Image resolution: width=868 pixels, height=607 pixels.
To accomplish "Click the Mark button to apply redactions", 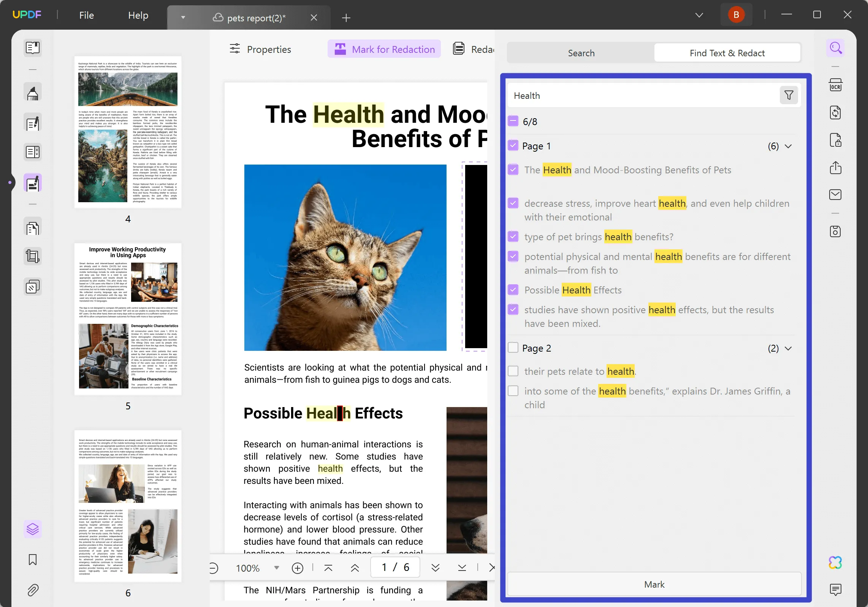I will click(x=653, y=584).
